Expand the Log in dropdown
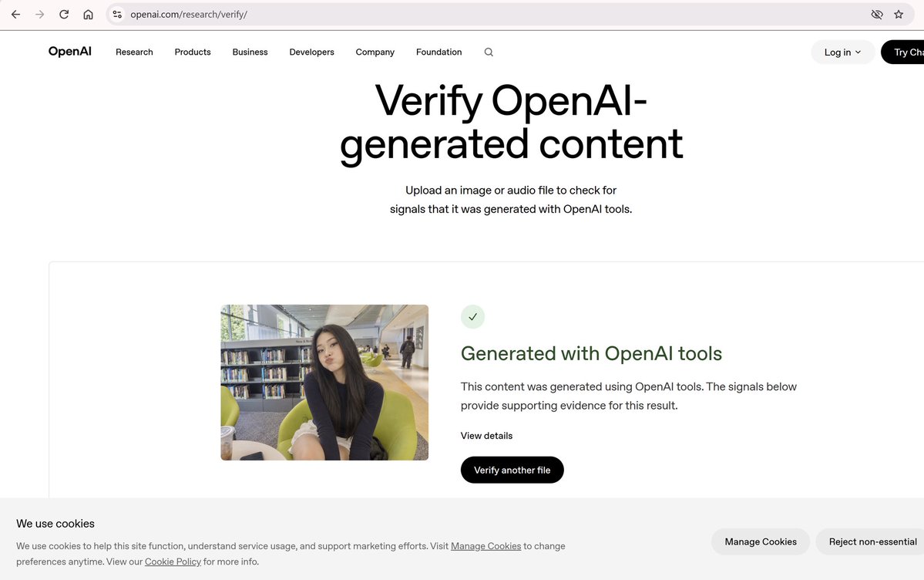 coord(842,52)
